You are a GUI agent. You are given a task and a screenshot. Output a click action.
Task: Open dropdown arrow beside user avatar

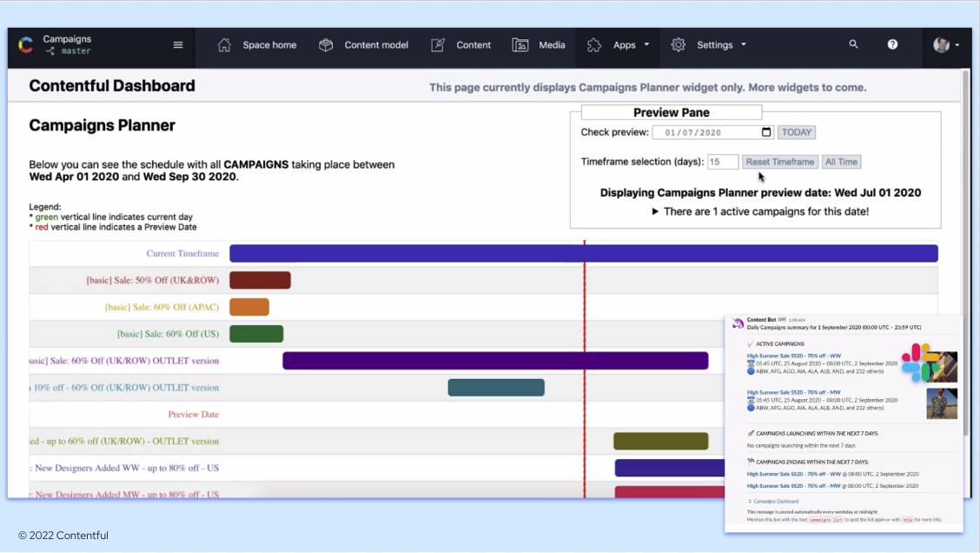click(957, 45)
